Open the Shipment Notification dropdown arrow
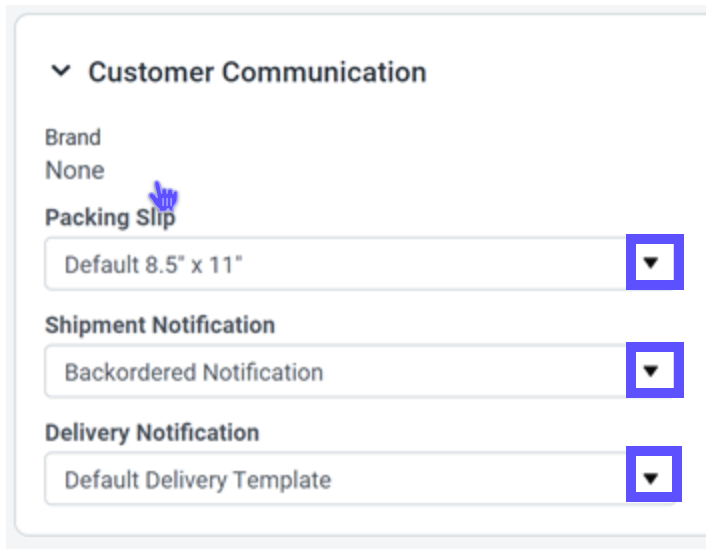Screen dimensions: 714x554 pos(652,371)
